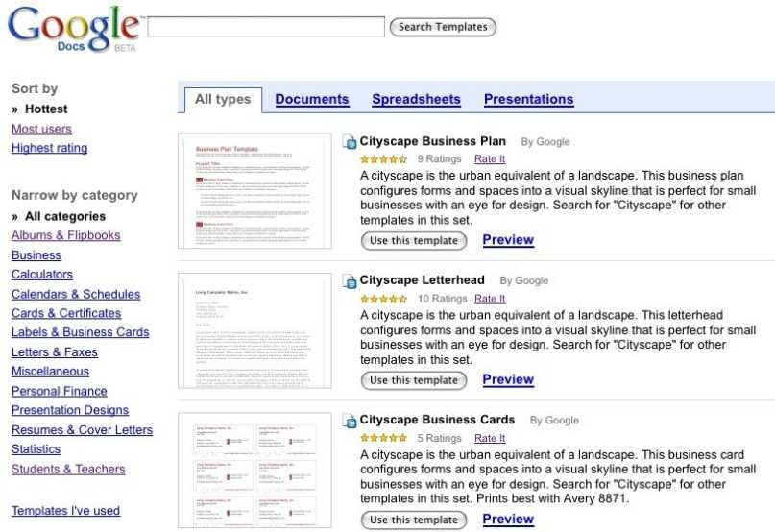Click 'By Google' next to Cityscape Letterhead
775x532 pixels.
[524, 280]
